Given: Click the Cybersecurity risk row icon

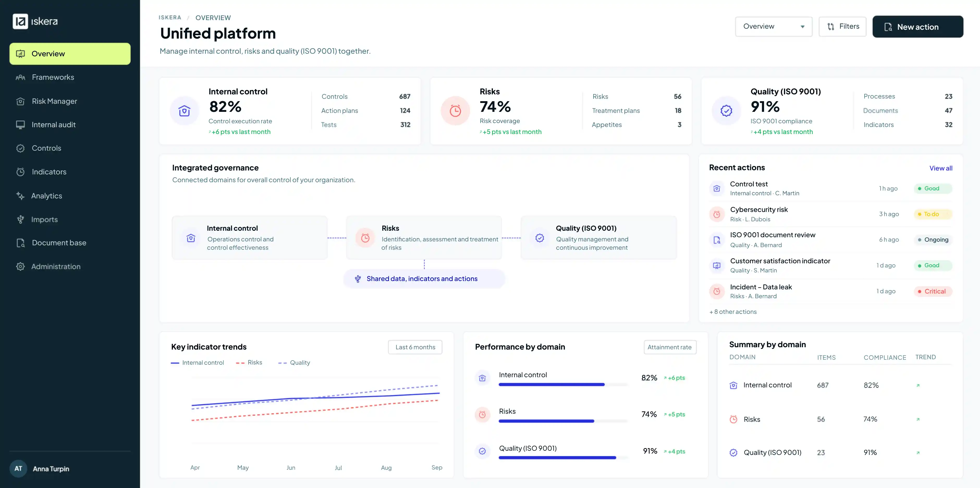Looking at the screenshot, I should 717,214.
